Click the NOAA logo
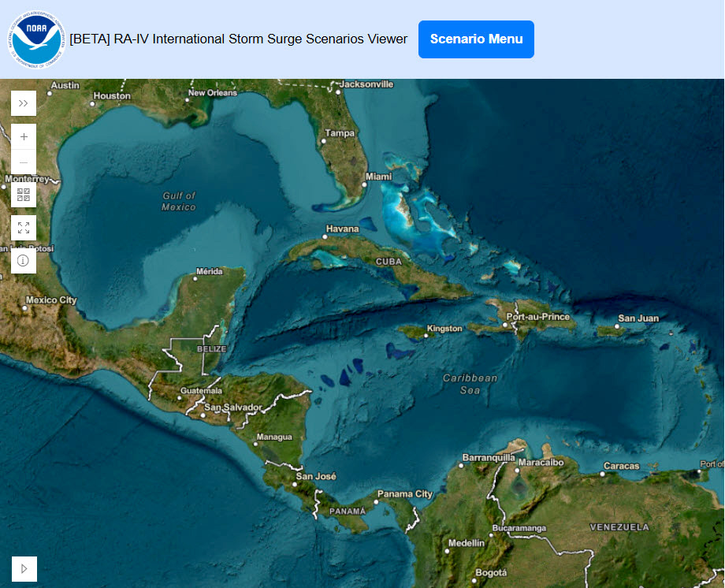 35,38
